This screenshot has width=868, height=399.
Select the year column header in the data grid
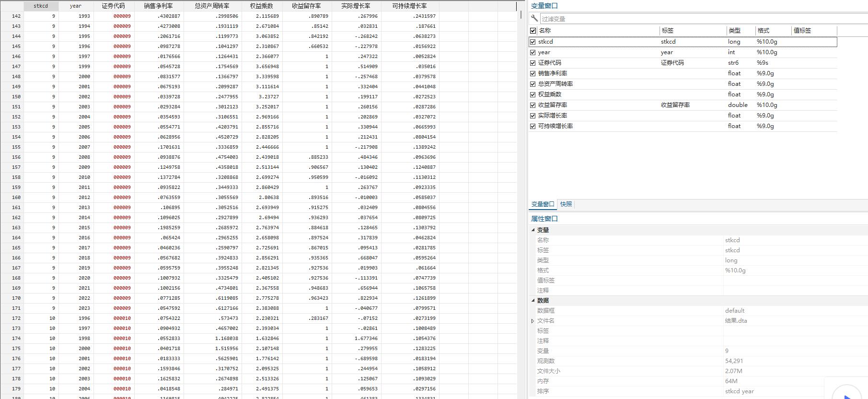coord(76,6)
